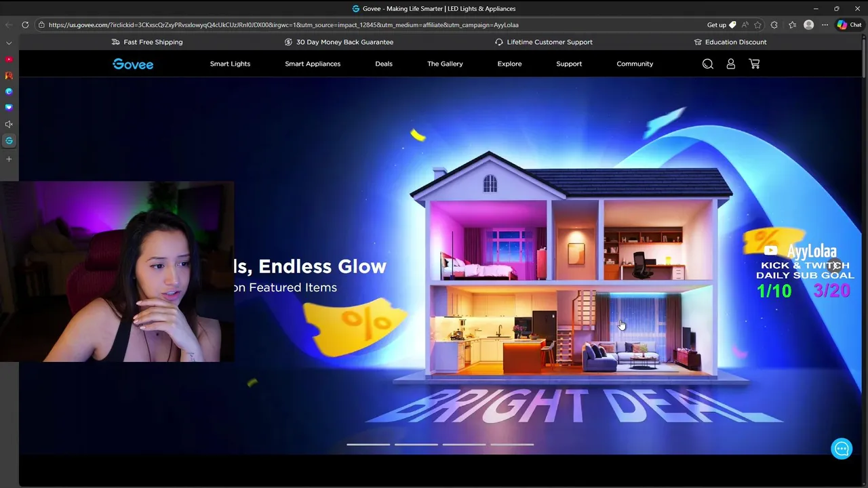Click the "Endless Glow" banner headline
Viewport: 868px width, 488px height.
(322, 266)
